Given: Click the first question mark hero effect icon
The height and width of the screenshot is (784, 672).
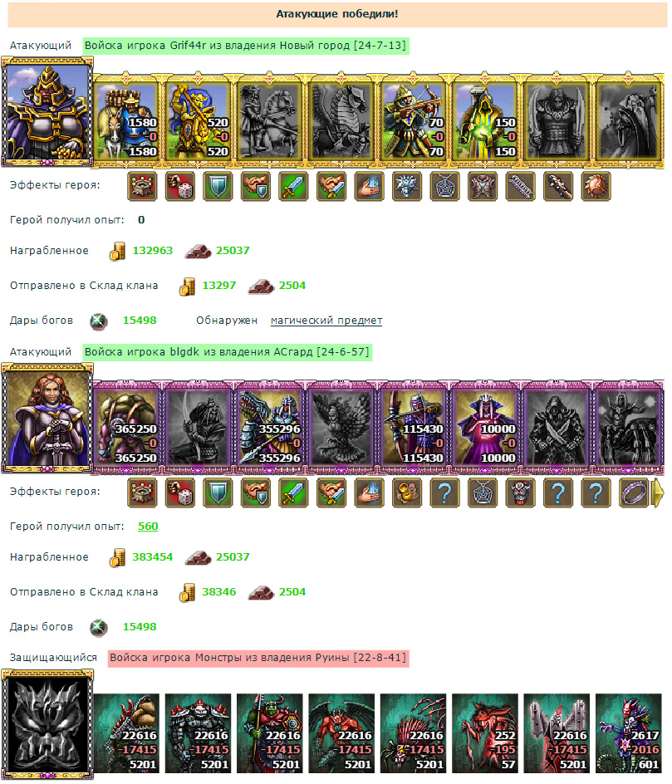Looking at the screenshot, I should coord(444,492).
